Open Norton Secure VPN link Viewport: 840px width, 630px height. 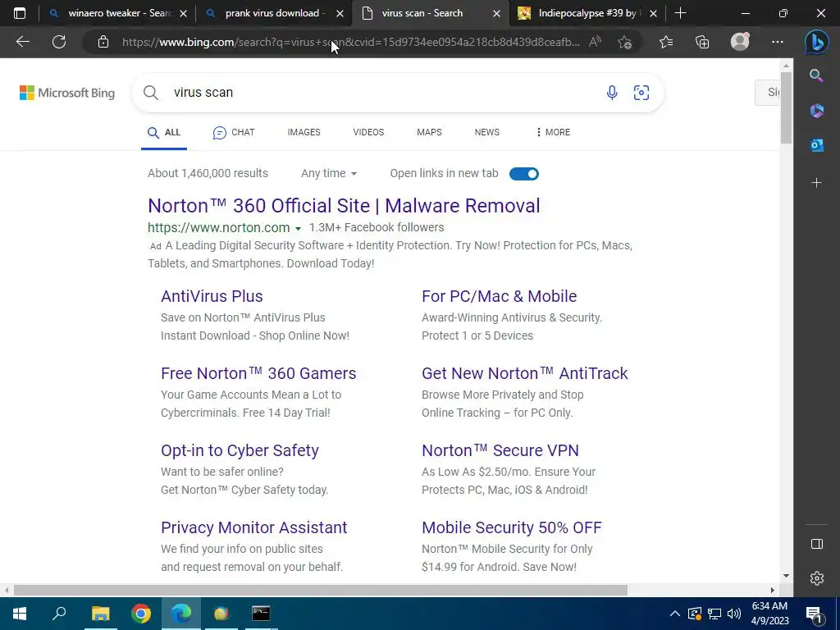(x=500, y=450)
